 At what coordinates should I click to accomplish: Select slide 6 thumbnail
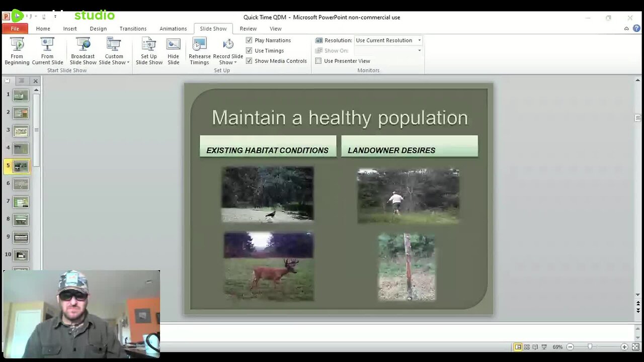(x=21, y=184)
